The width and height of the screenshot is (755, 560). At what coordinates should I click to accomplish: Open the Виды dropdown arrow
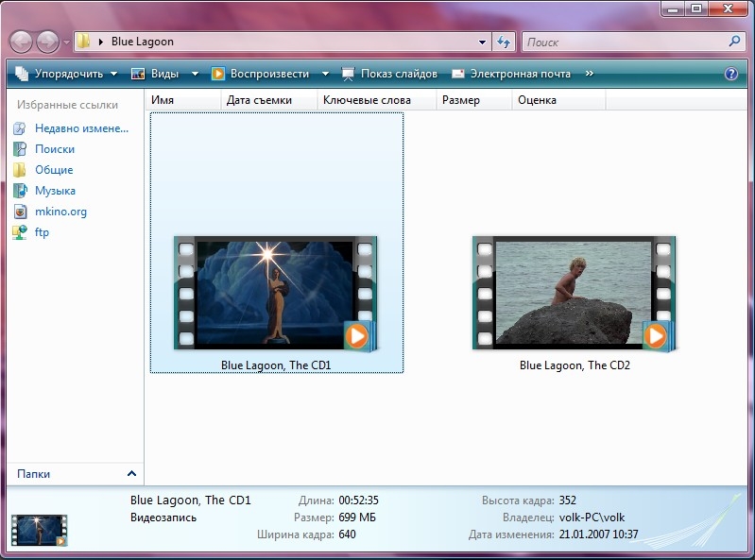[x=195, y=74]
